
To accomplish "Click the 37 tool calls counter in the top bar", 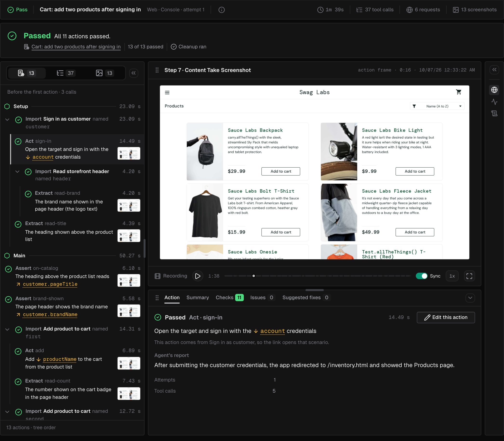I will pos(375,10).
